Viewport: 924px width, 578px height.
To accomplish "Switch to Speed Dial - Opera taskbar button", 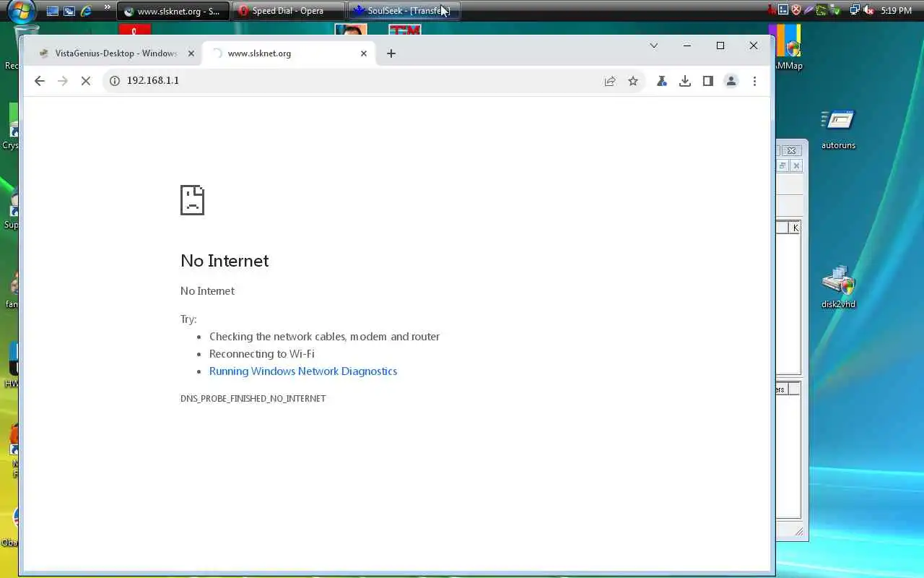I will point(288,11).
